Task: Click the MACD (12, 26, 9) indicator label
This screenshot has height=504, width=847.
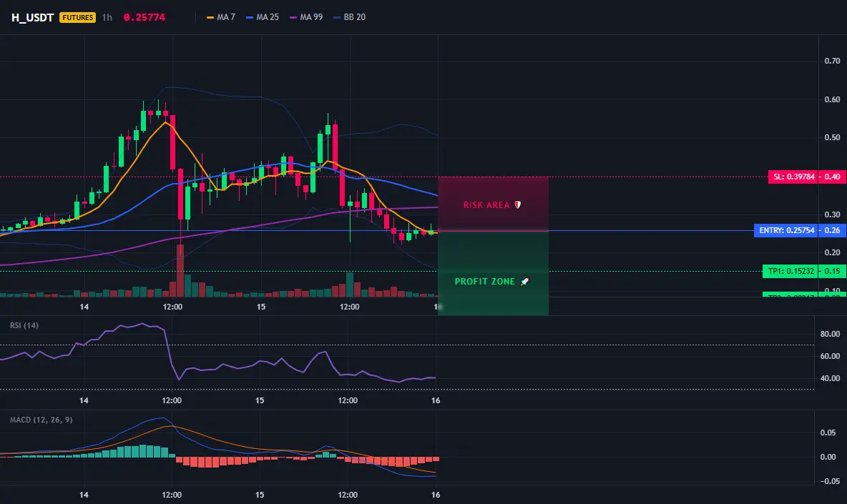Action: [x=41, y=420]
